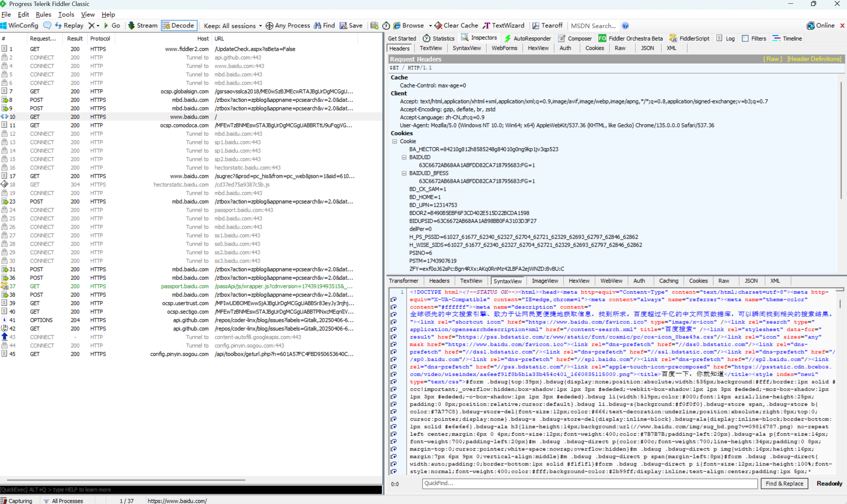Collapse the BAIDUID_BFESS cookie node

point(404,173)
